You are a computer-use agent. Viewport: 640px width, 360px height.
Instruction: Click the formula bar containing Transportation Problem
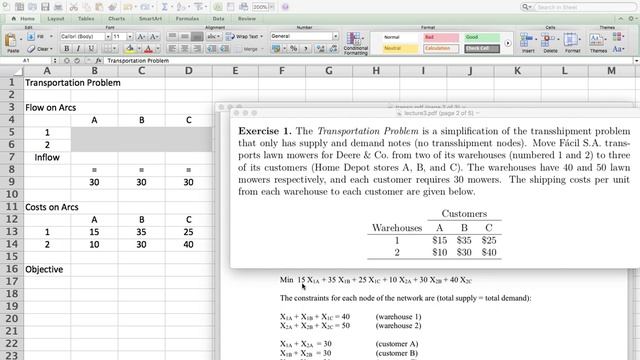369,60
